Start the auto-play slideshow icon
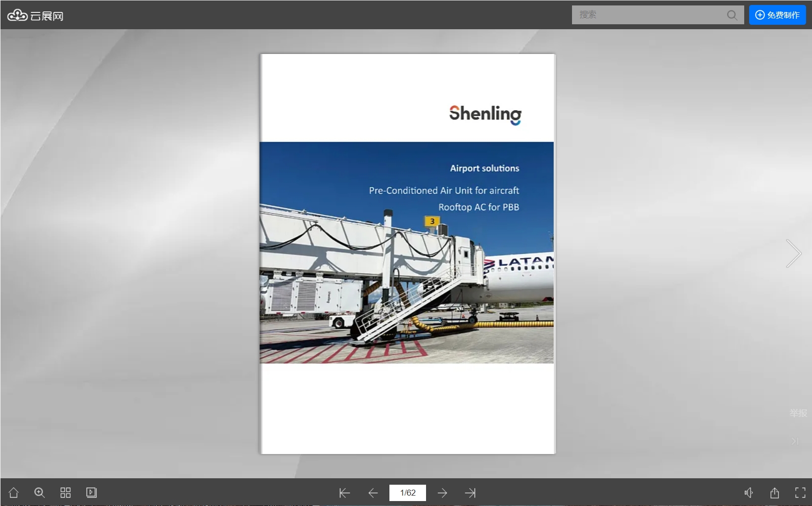The image size is (812, 506). point(92,493)
